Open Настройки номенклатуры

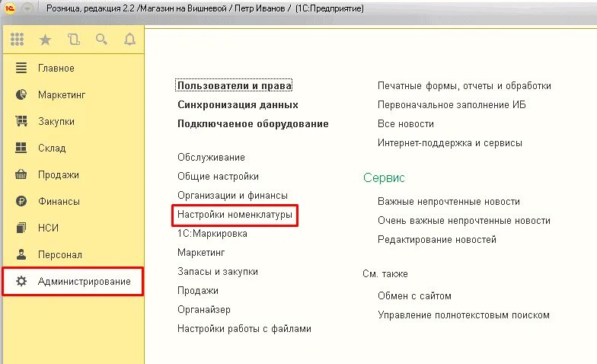click(x=235, y=215)
